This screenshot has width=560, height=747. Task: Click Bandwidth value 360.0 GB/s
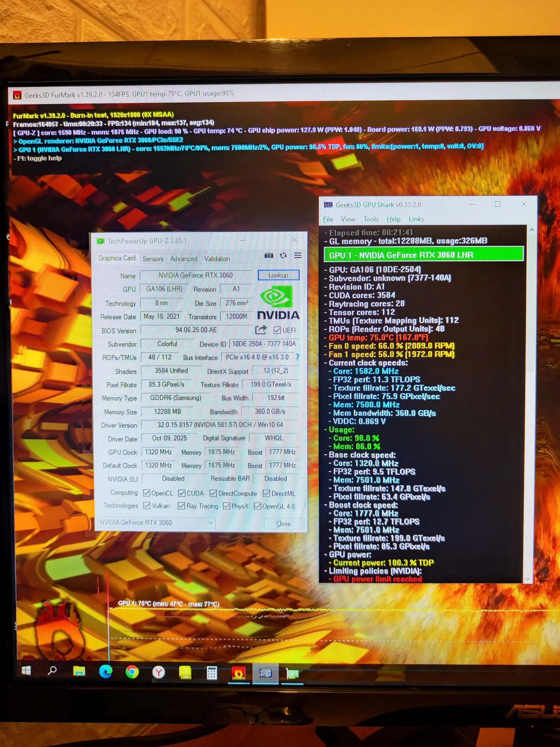point(270,412)
